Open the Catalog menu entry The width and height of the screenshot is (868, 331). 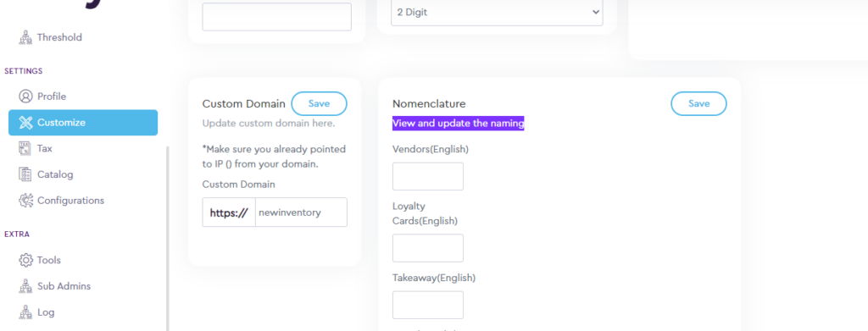tap(55, 174)
